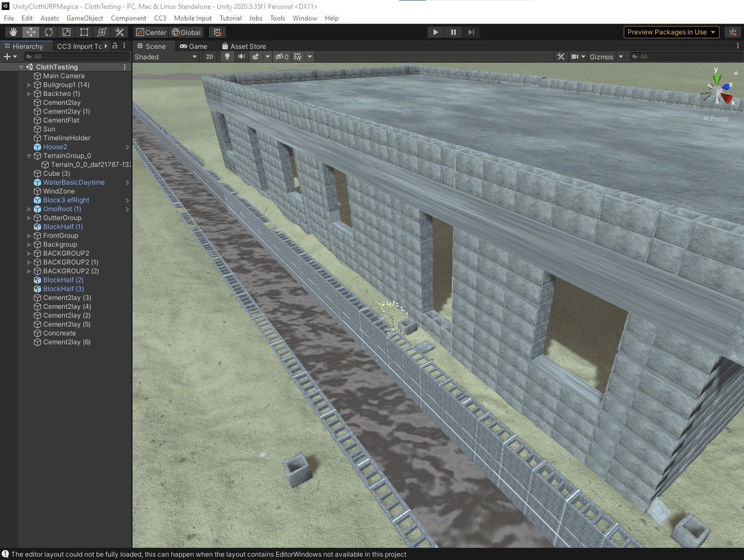Viewport: 744px width, 560px height.
Task: Toggle pivot mode Center button
Action: coord(151,32)
